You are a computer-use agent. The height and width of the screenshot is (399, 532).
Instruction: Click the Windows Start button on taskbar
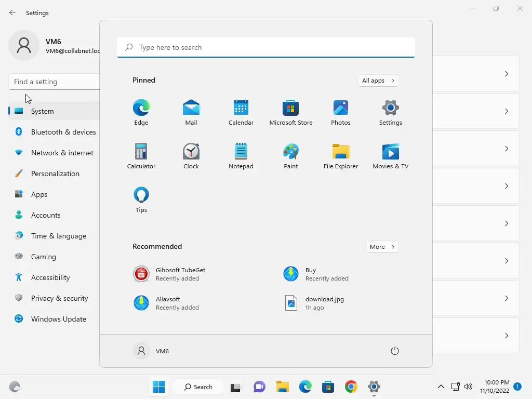pos(159,387)
